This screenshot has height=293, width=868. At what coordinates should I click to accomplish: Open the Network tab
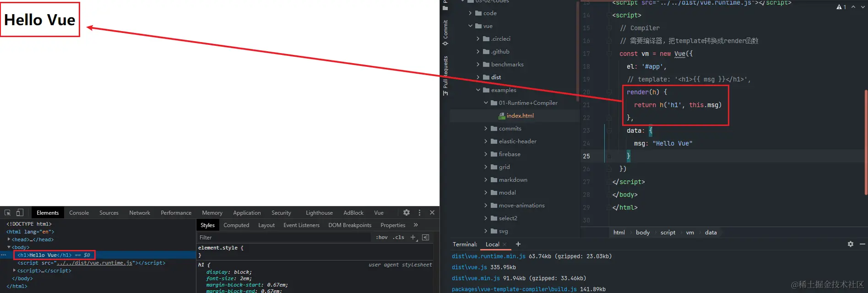coord(140,213)
